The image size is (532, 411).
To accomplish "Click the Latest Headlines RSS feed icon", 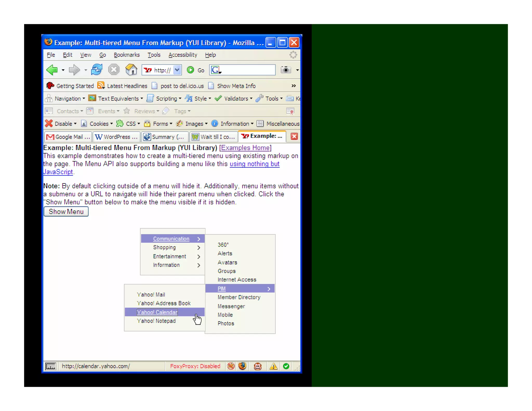I will click(x=101, y=85).
